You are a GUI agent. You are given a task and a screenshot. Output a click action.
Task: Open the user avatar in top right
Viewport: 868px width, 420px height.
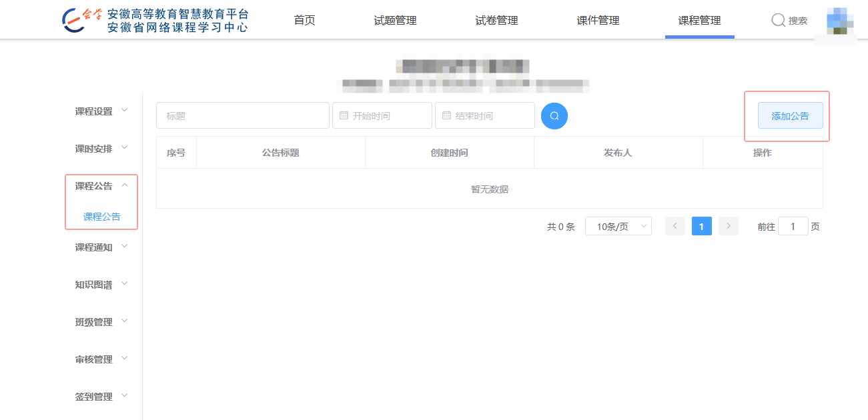[x=837, y=21]
